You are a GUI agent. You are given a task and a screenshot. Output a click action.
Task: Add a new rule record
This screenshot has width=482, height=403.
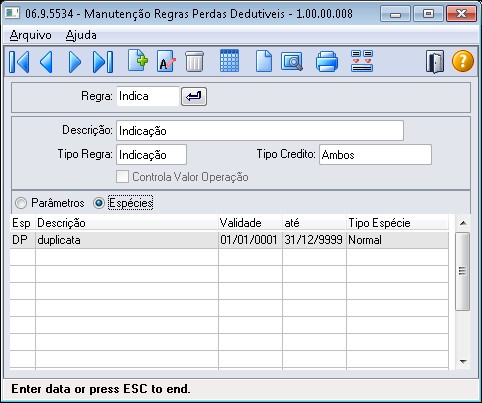pyautogui.click(x=138, y=60)
